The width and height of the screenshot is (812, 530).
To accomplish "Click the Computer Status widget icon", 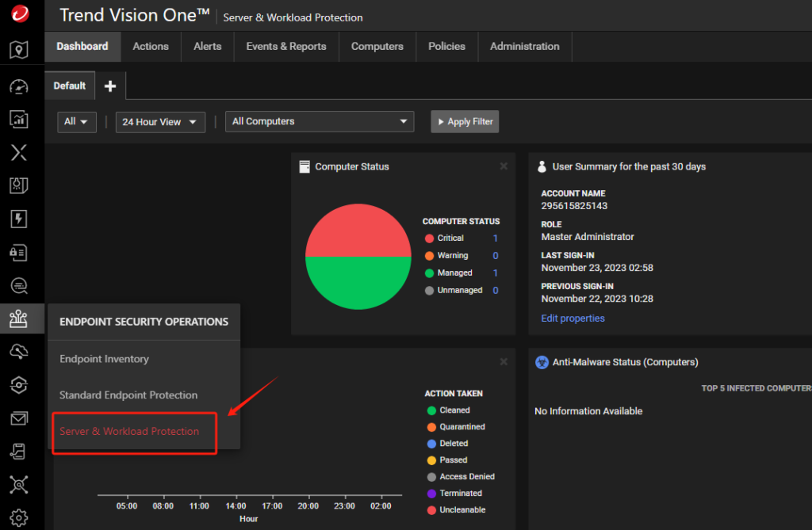I will [304, 166].
